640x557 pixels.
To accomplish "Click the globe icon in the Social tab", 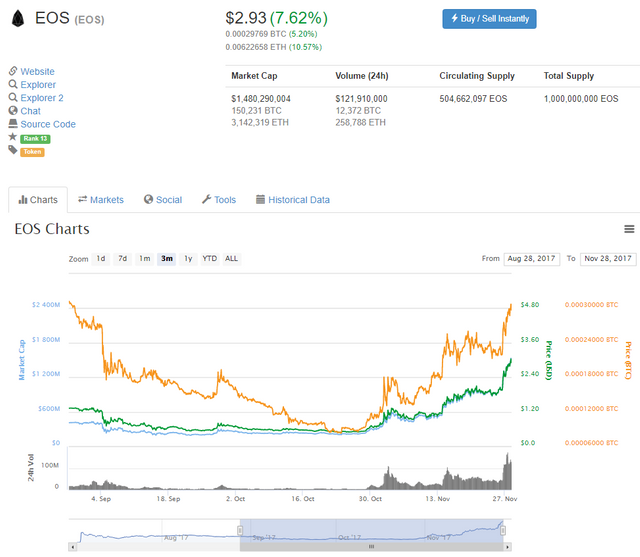I will coord(148,199).
